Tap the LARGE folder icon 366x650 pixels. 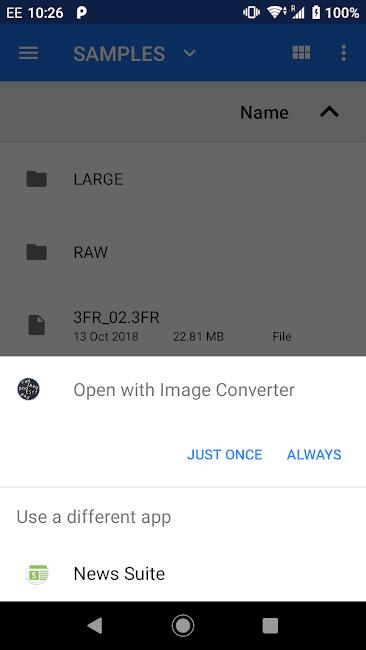(x=36, y=179)
